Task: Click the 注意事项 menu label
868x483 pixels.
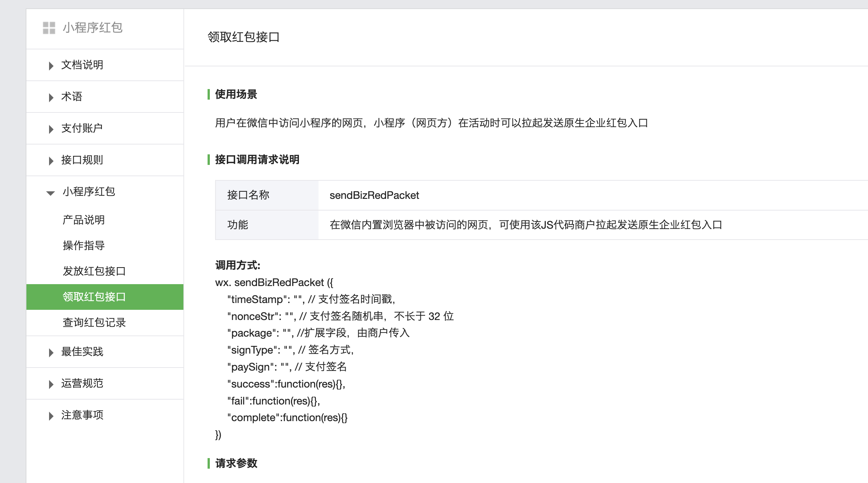Action: coord(82,415)
